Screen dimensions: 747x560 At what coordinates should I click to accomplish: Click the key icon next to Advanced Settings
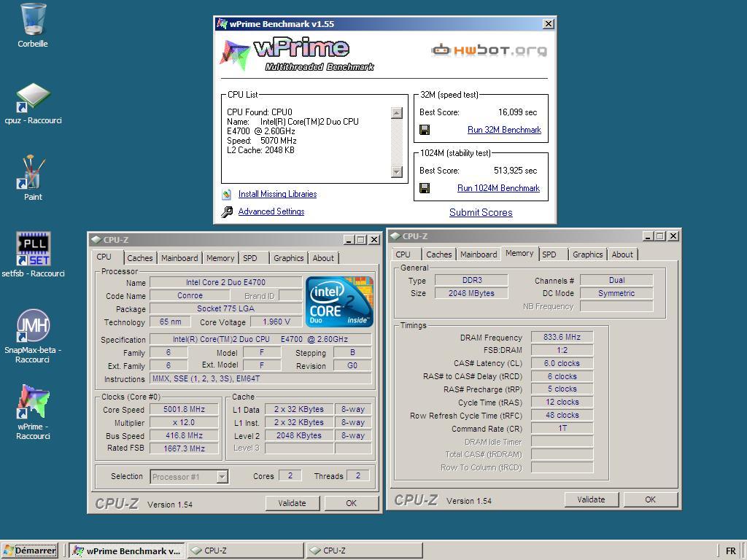pyautogui.click(x=227, y=211)
